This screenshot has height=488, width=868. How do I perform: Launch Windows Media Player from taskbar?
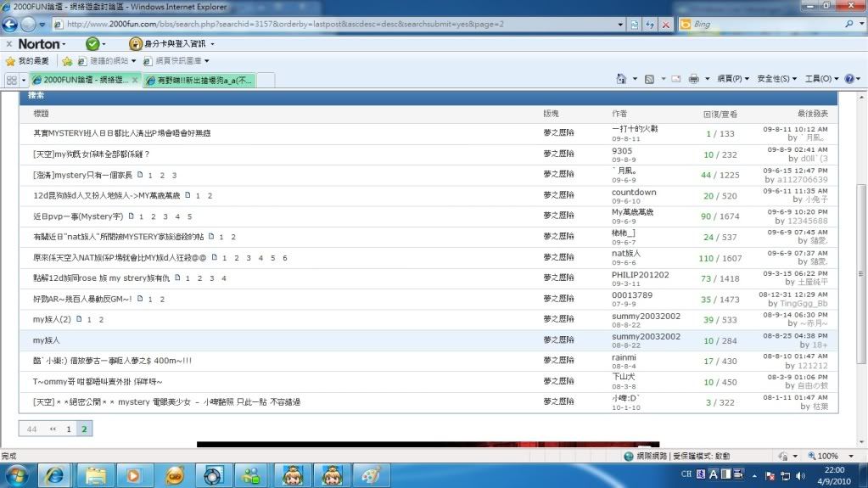pyautogui.click(x=133, y=473)
